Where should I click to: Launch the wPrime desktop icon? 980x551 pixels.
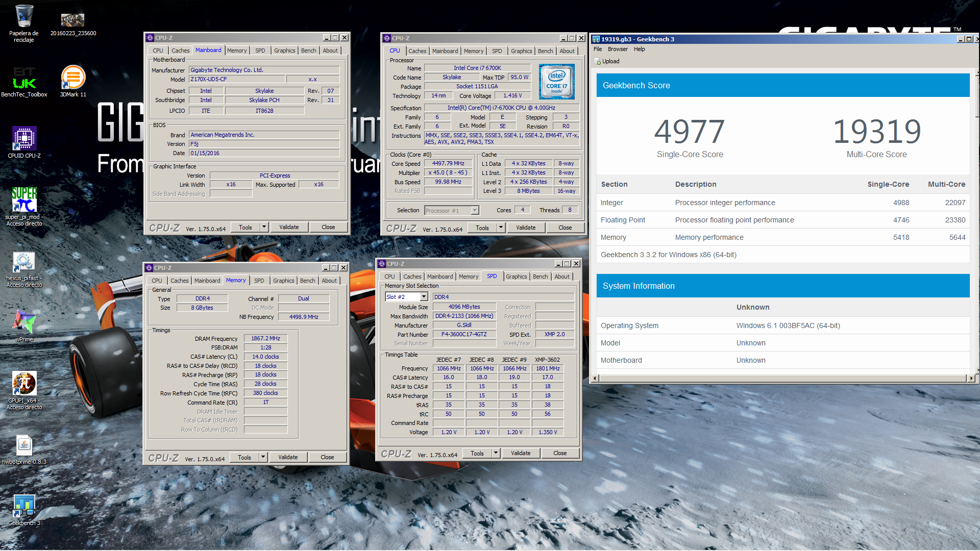24,322
